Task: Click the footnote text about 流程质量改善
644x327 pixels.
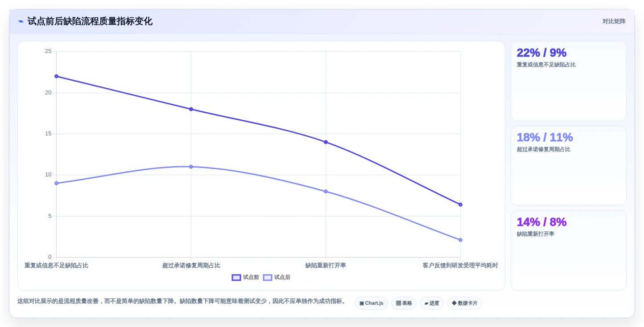Action: click(x=182, y=301)
